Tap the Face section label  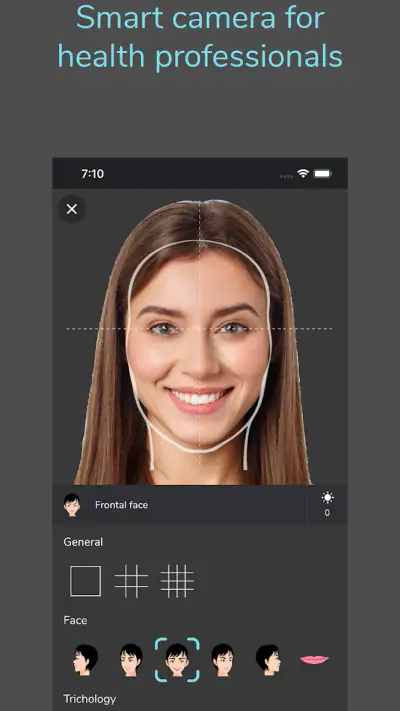75,620
